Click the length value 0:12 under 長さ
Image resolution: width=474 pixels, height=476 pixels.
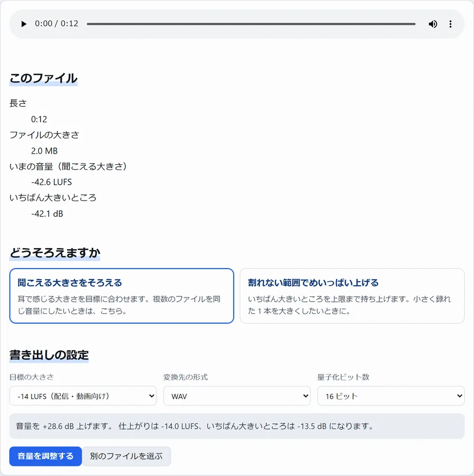coord(39,120)
